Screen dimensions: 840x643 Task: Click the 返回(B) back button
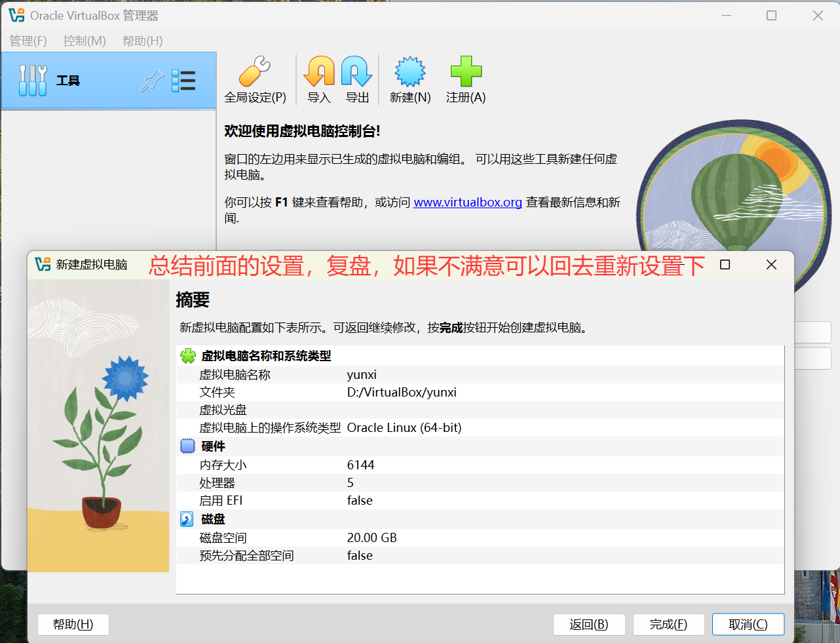(589, 625)
